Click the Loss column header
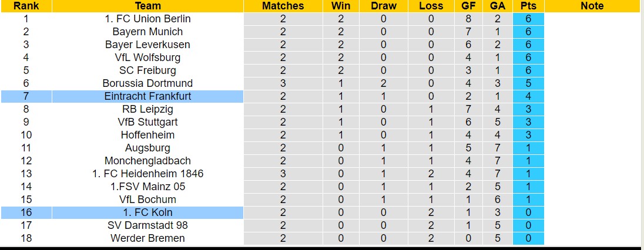Viewport: 644px width, 250px height. coord(431,6)
